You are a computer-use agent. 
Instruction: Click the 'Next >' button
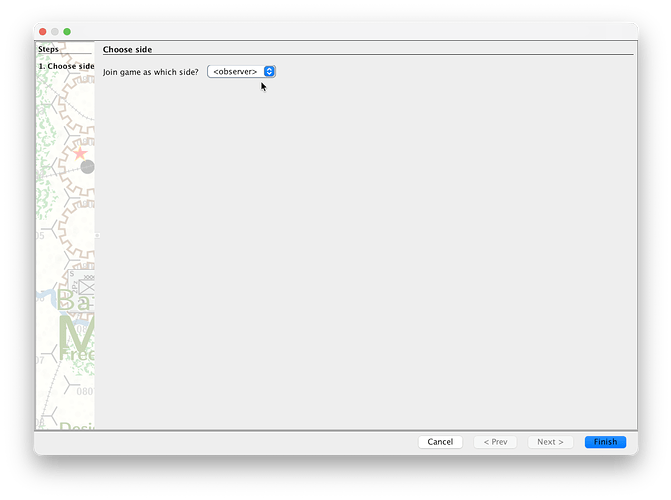coord(550,442)
